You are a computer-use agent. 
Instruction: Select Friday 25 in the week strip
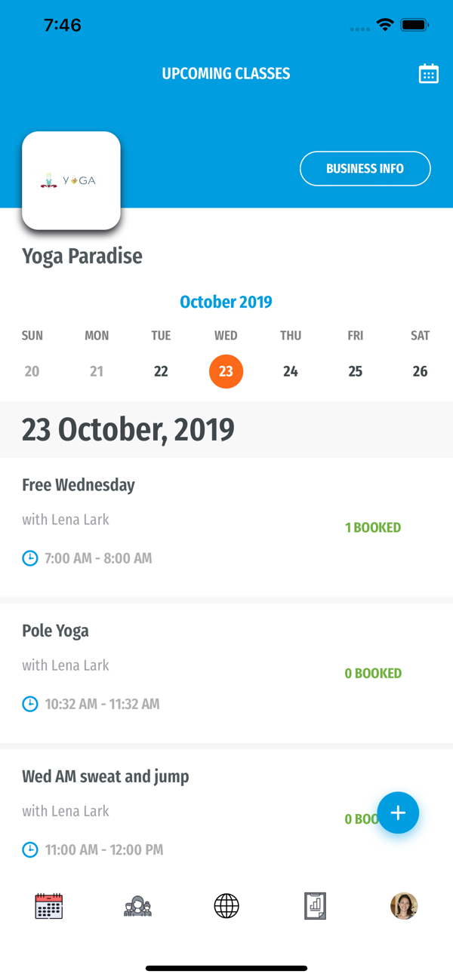(x=356, y=371)
